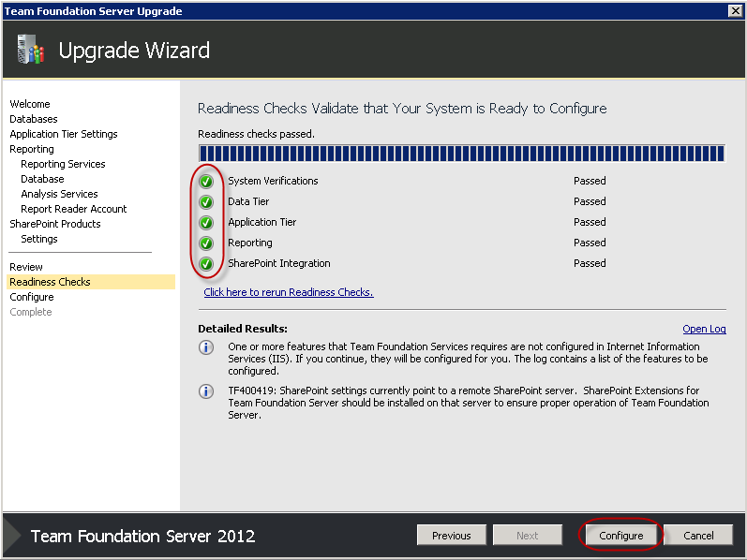This screenshot has height=560, width=747.
Task: Click 'Passed' status for System Verifications
Action: [590, 181]
